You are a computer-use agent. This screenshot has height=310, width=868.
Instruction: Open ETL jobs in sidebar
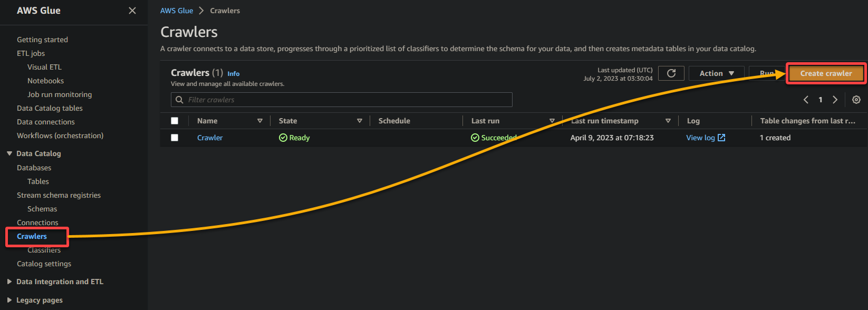coord(31,53)
